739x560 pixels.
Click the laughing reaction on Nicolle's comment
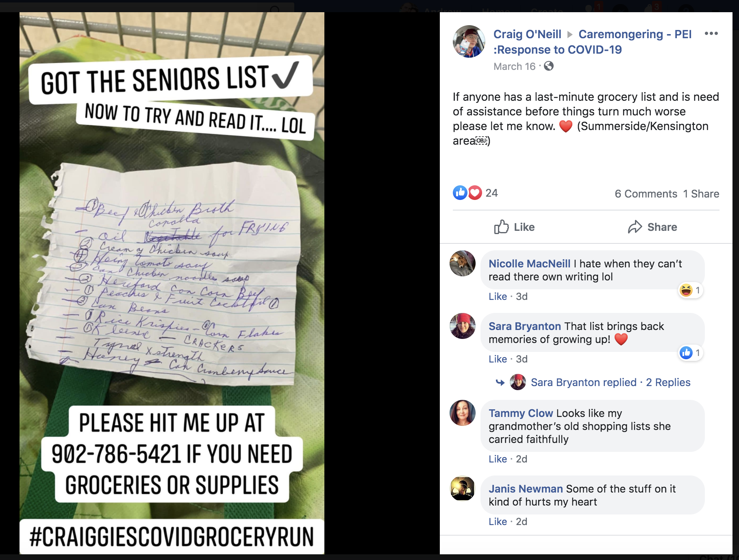(x=686, y=290)
